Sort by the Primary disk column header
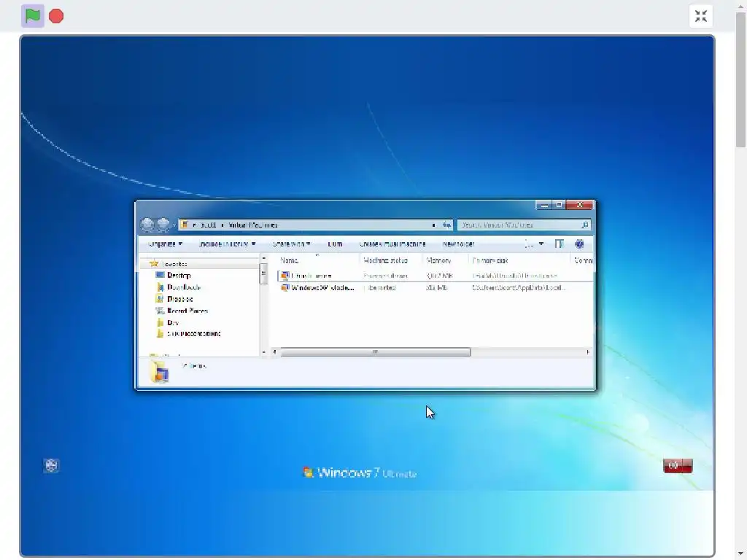Viewport: 747px width, 560px height. point(489,260)
